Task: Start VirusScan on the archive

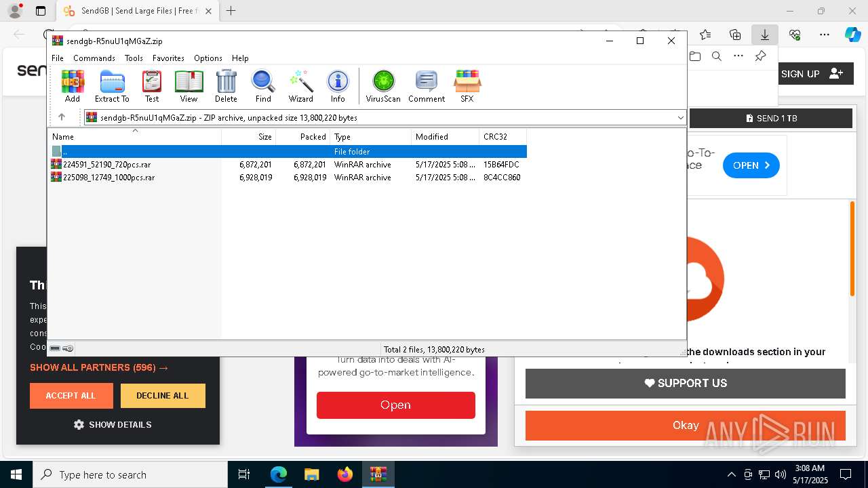Action: click(x=383, y=86)
